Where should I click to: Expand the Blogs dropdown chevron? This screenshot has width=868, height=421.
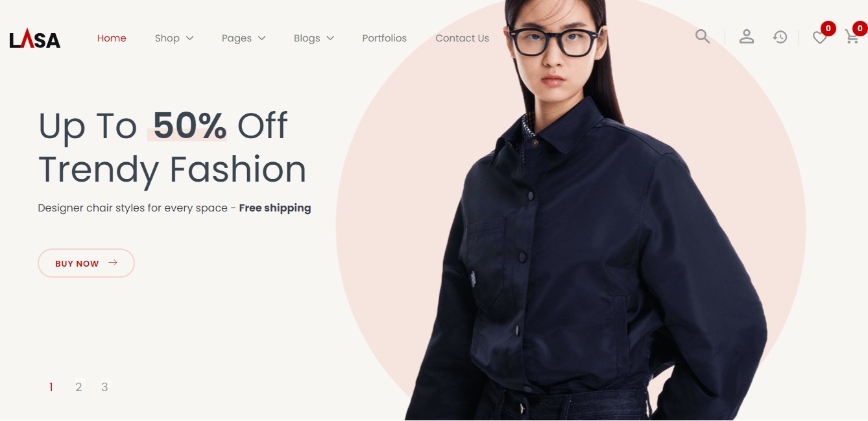tap(330, 38)
